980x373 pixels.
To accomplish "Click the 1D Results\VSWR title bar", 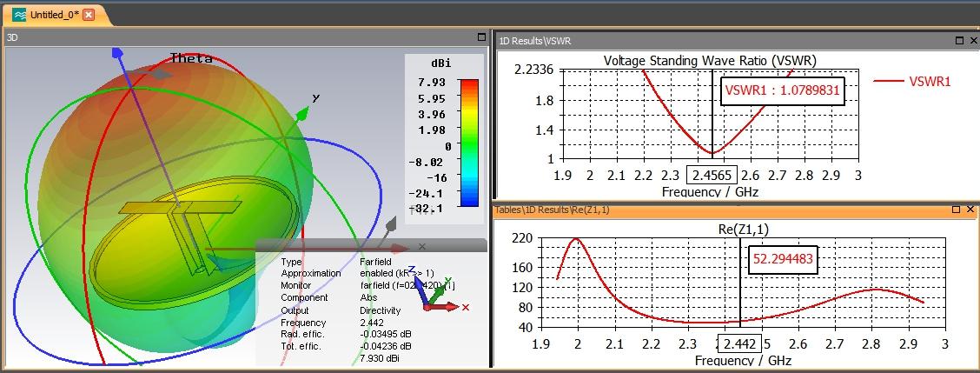I will coord(736,41).
